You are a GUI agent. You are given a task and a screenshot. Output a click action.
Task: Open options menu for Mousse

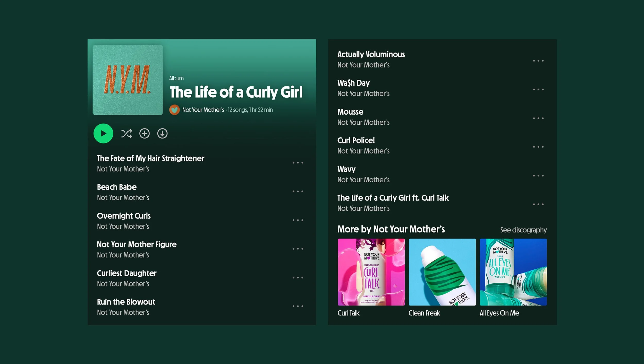(538, 118)
